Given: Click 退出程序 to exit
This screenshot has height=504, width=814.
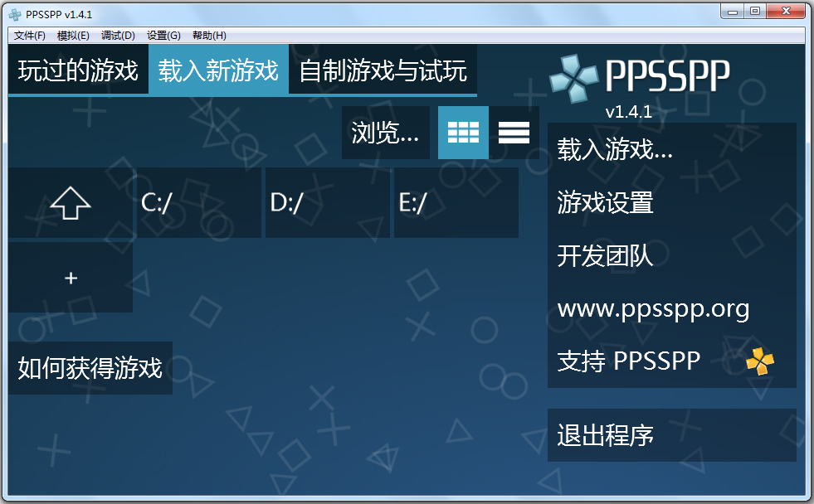Looking at the screenshot, I should coord(672,435).
